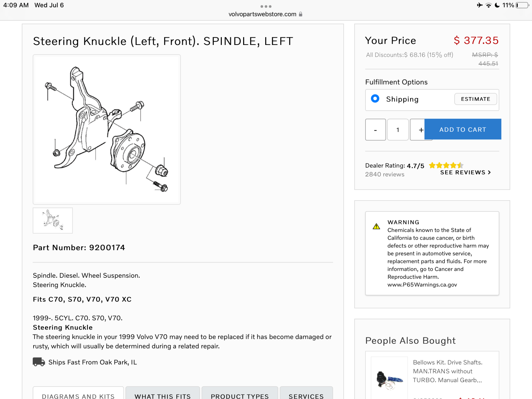Click the shipping truck icon
Image resolution: width=532 pixels, height=399 pixels.
click(x=39, y=362)
